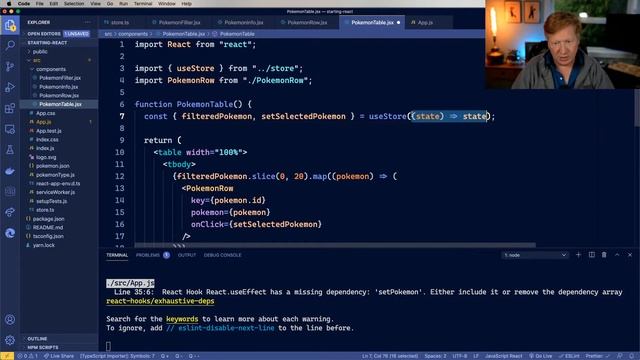The height and width of the screenshot is (360, 640).
Task: Open the Testing flask view
Action: pyautogui.click(x=10, y=150)
